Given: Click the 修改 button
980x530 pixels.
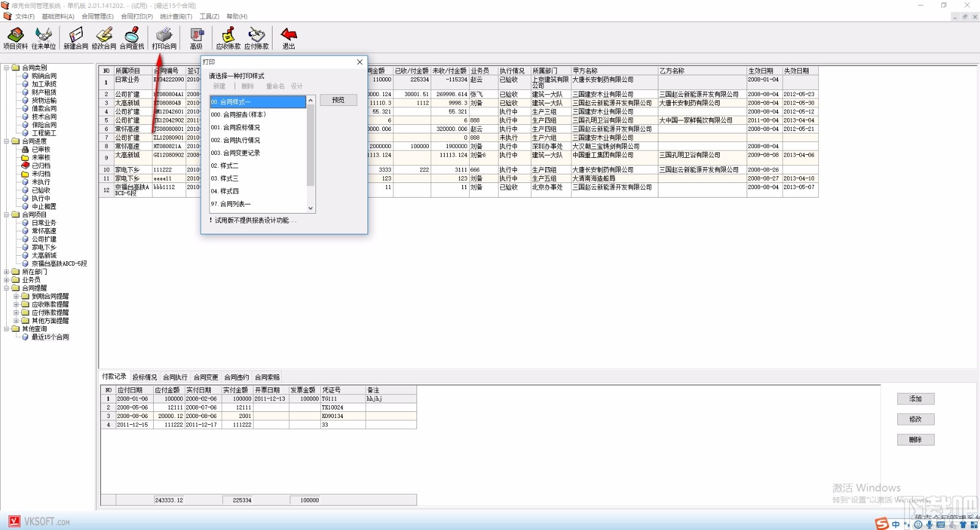Looking at the screenshot, I should (x=916, y=419).
